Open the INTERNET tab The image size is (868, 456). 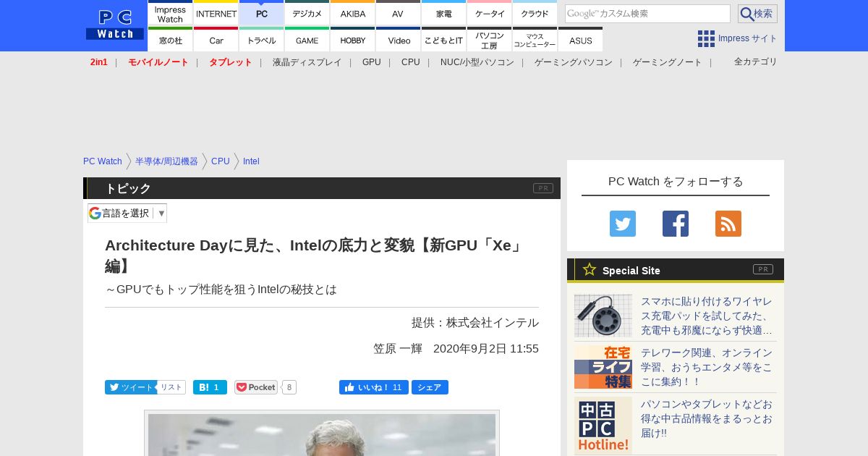coord(216,12)
